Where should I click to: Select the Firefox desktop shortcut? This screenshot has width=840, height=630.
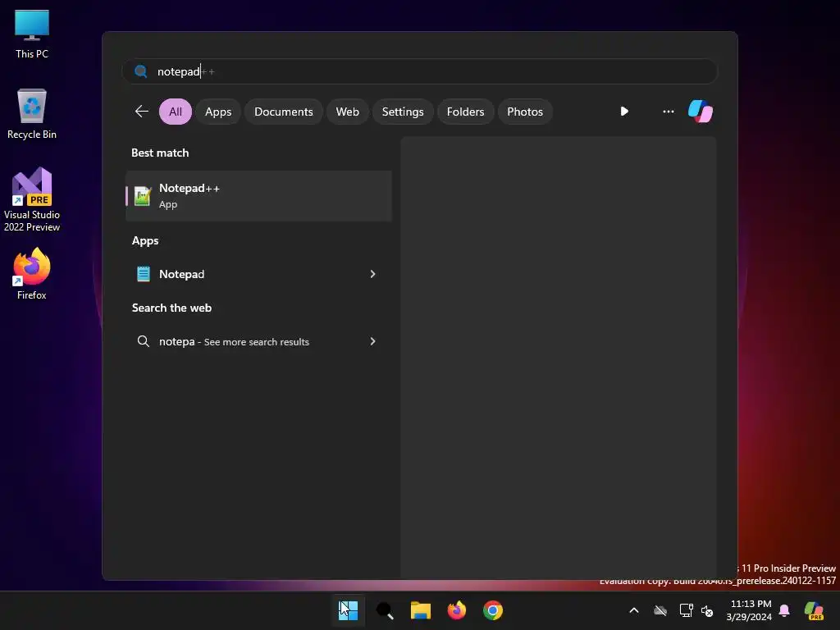point(32,274)
